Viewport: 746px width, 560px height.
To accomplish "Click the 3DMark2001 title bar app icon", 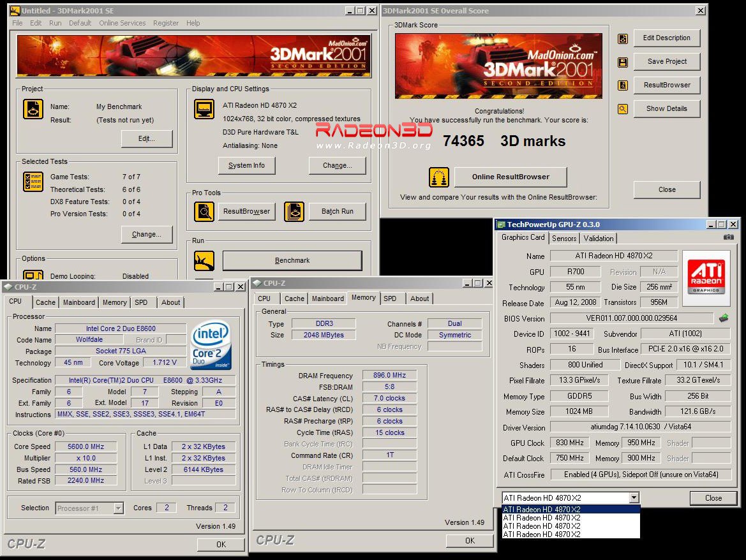I will [15, 10].
